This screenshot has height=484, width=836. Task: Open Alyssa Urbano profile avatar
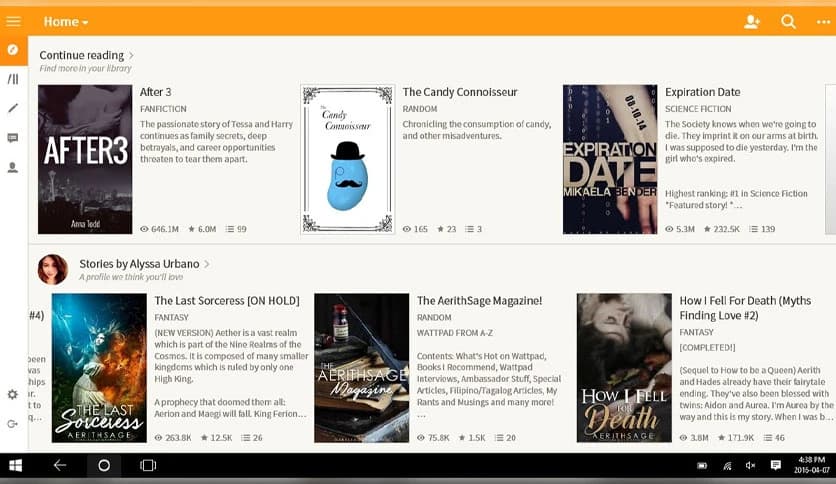click(x=53, y=269)
